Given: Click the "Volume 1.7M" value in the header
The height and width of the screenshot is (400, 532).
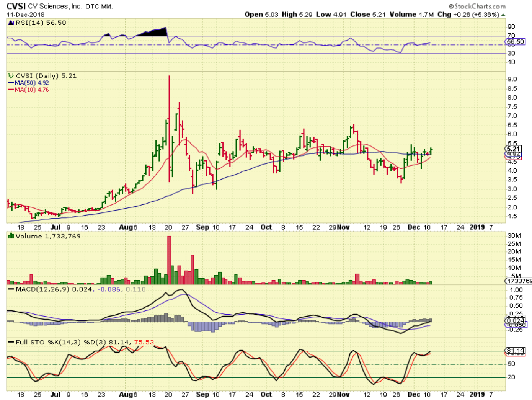Looking at the screenshot, I should [411, 15].
